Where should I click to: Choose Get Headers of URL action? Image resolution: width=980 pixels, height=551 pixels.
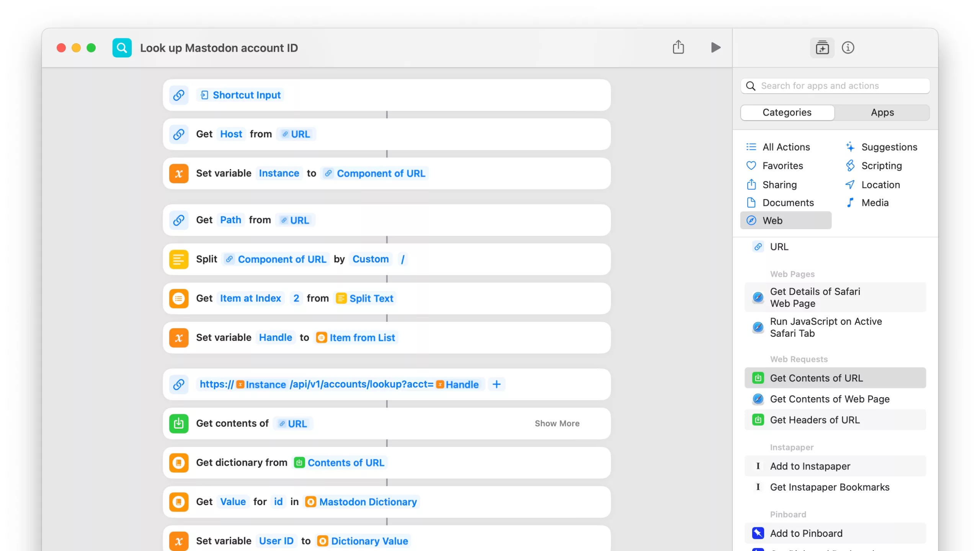point(835,420)
